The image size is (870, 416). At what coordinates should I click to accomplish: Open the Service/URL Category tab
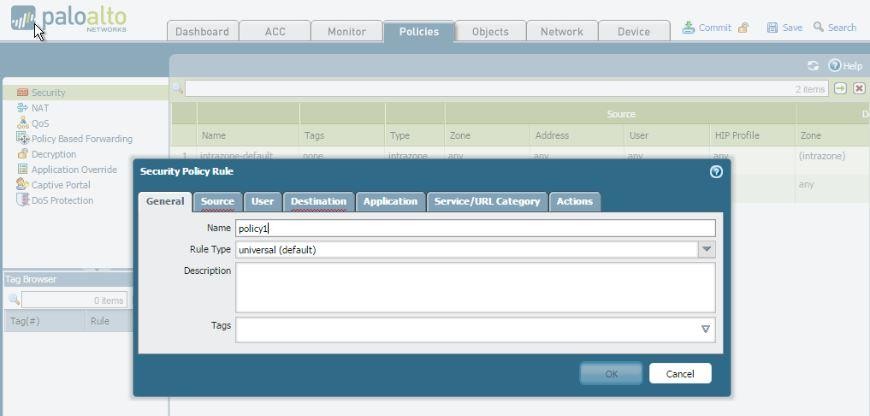click(486, 201)
